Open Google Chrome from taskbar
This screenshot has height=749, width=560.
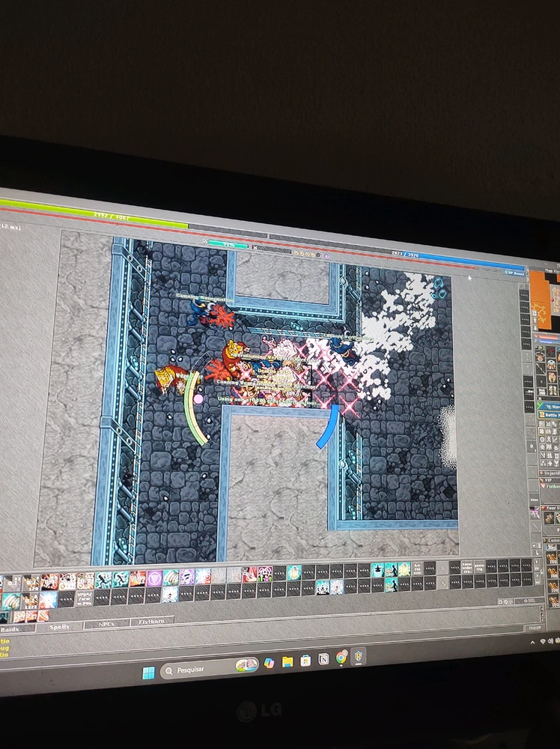[341, 658]
